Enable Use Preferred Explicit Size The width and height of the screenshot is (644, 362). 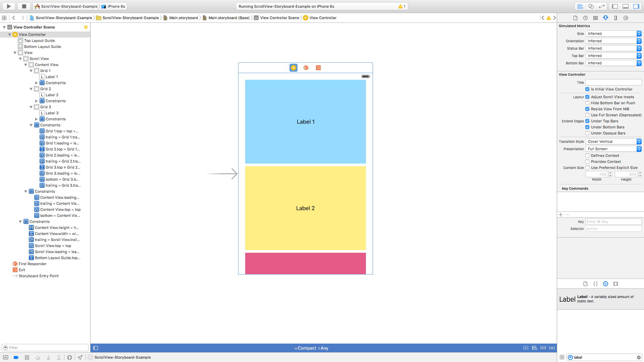coord(587,168)
